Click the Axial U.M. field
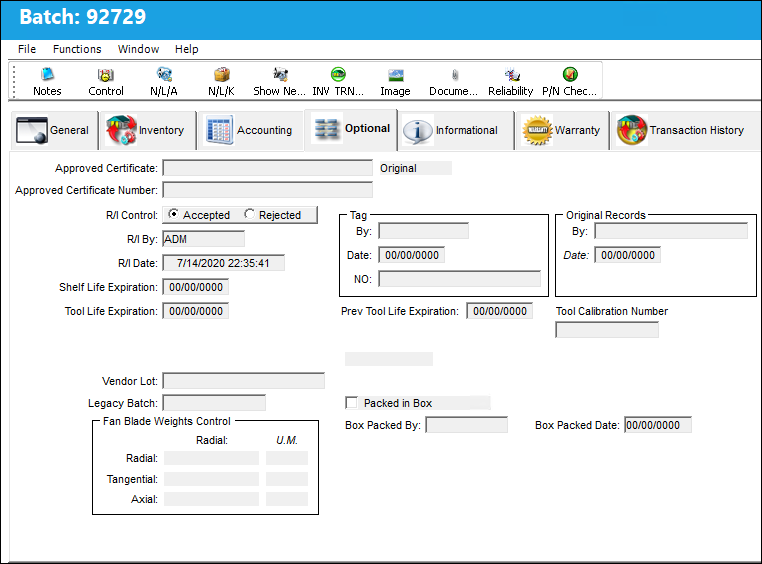The height and width of the screenshot is (564, 762). [287, 499]
